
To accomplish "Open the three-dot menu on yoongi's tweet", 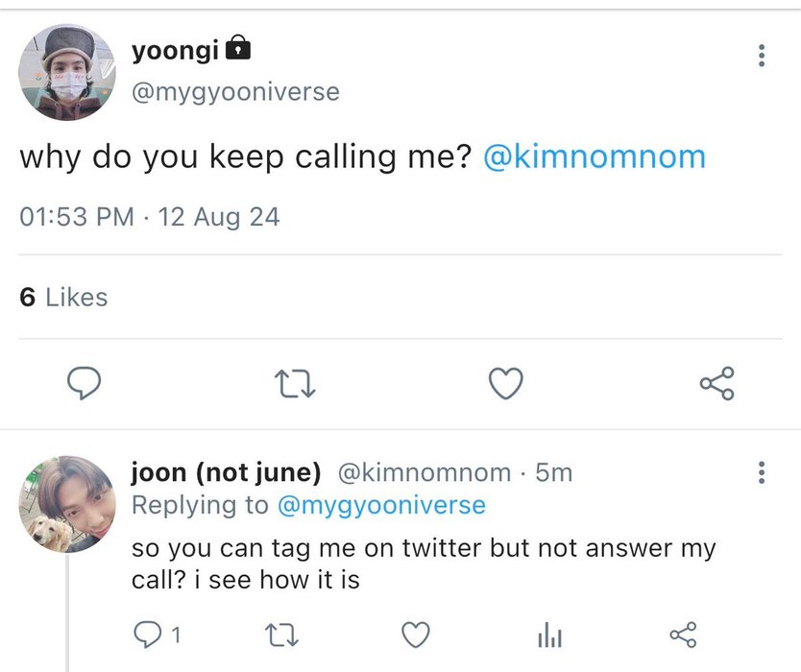I will click(762, 56).
